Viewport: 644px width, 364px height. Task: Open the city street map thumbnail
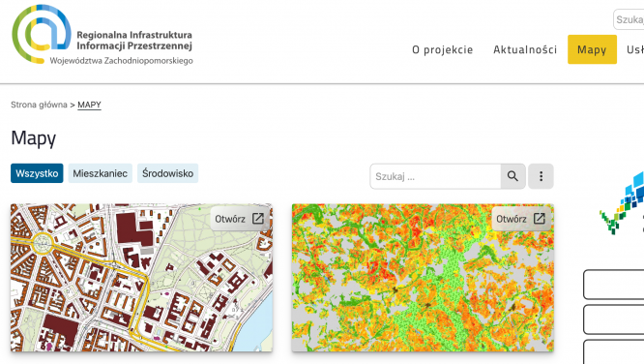(x=141, y=278)
